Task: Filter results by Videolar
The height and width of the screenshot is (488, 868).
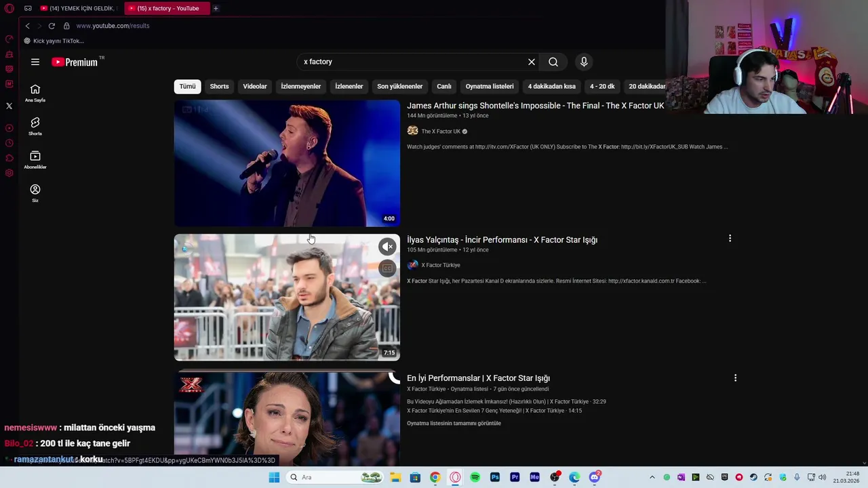Action: tap(255, 86)
